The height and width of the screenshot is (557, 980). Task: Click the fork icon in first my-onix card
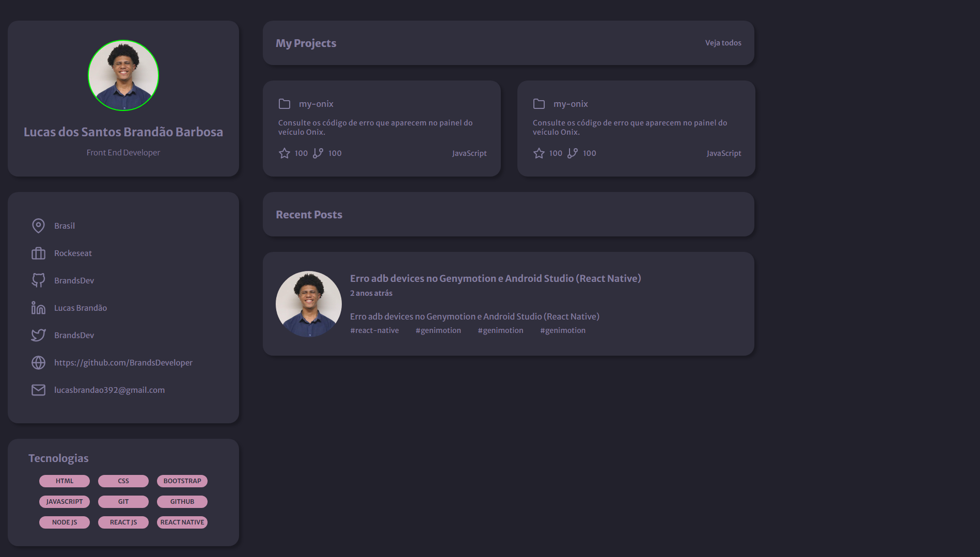click(x=318, y=153)
